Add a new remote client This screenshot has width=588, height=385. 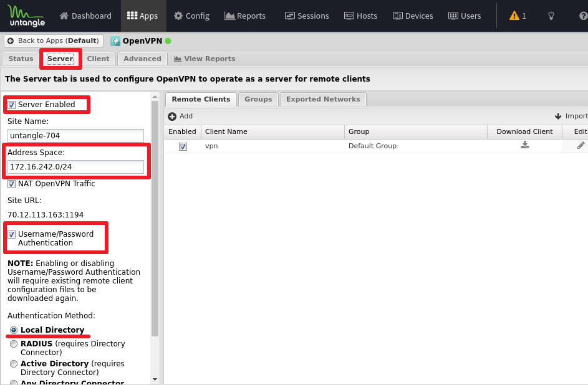point(180,116)
